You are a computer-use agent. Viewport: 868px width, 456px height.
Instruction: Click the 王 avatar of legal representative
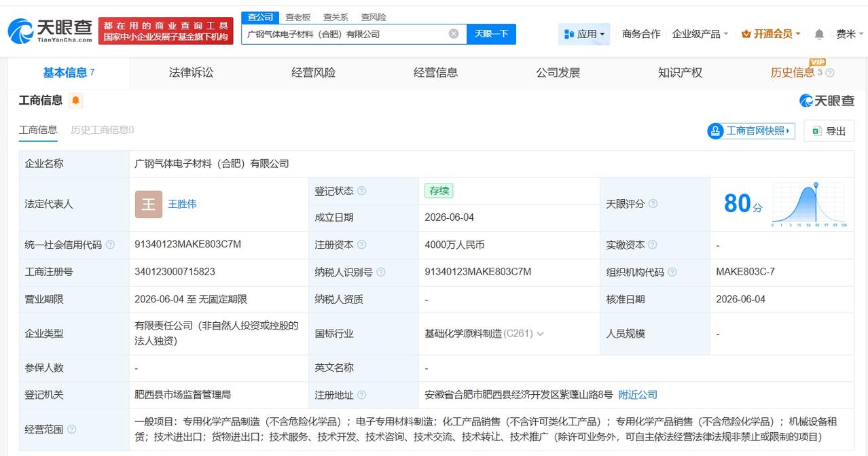149,204
